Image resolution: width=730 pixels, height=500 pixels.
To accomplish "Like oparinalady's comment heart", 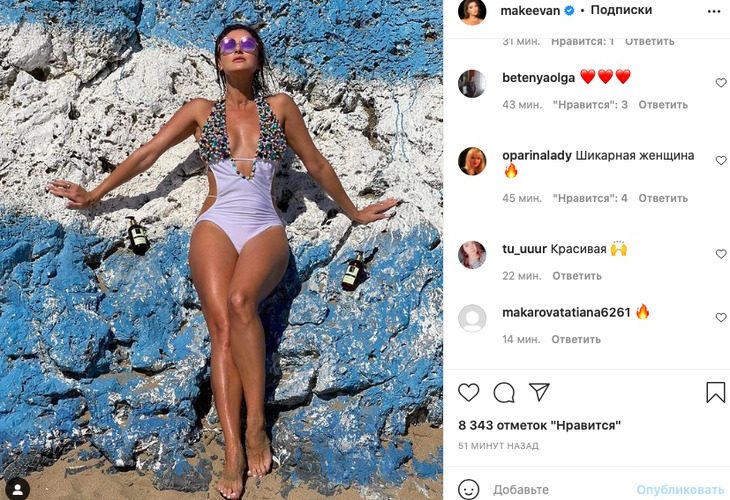I will (x=721, y=161).
